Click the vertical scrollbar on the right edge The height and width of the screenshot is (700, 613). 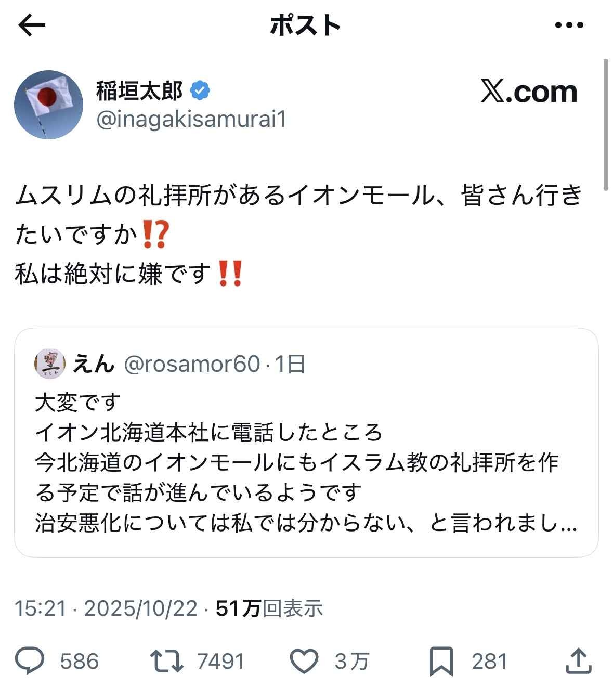(x=605, y=125)
